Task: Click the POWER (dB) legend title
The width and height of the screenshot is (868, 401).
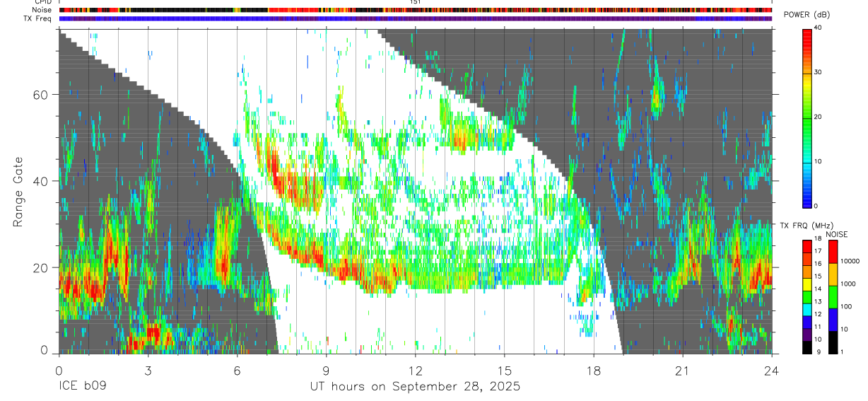Action: [808, 15]
